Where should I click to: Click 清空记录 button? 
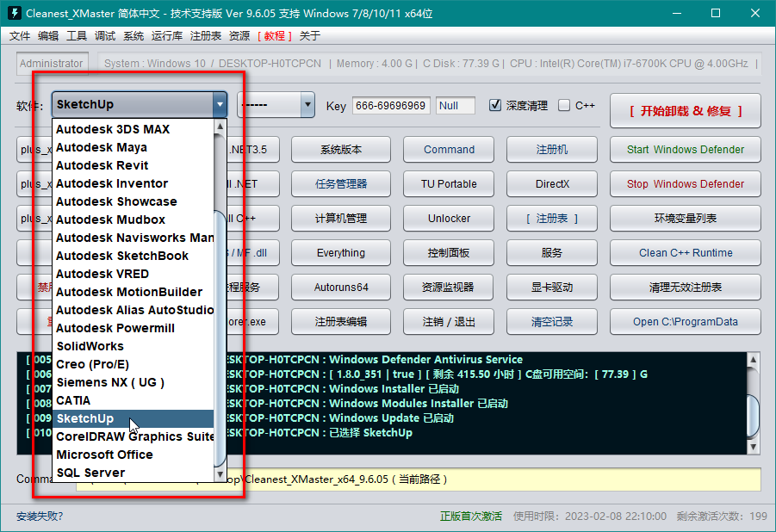[x=552, y=322]
